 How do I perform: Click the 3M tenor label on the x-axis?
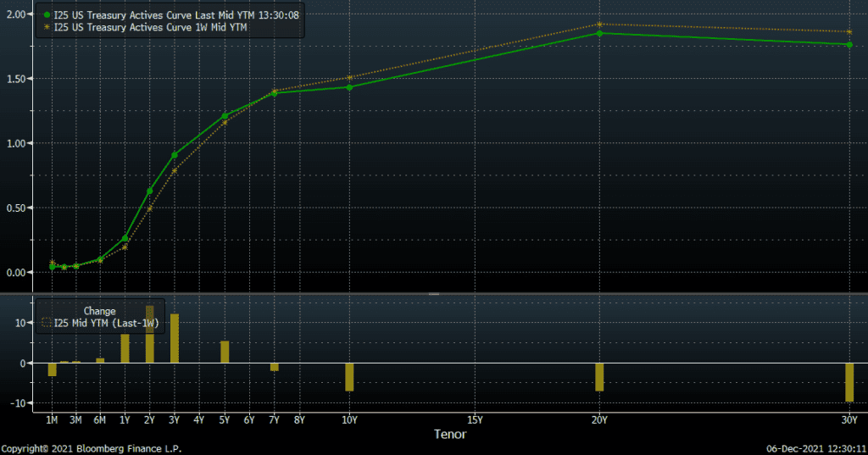pyautogui.click(x=75, y=420)
